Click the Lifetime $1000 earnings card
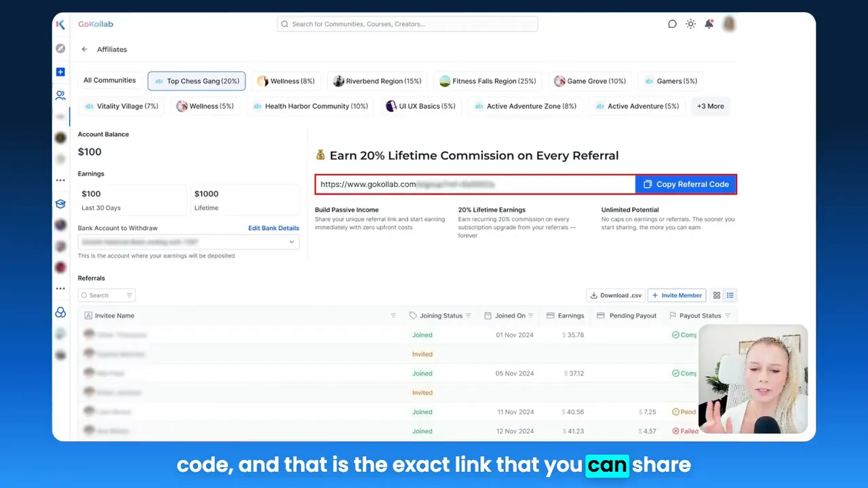 (x=245, y=200)
